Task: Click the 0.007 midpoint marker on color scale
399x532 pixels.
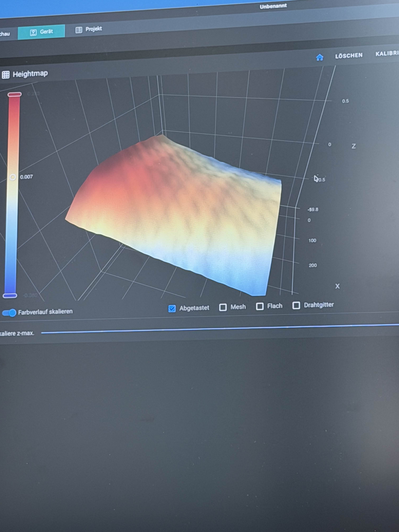Action: [13, 177]
